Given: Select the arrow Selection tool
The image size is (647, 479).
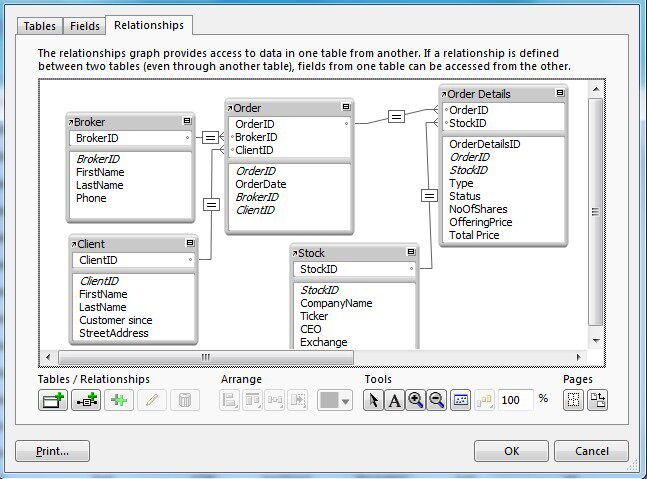Looking at the screenshot, I should (x=373, y=400).
